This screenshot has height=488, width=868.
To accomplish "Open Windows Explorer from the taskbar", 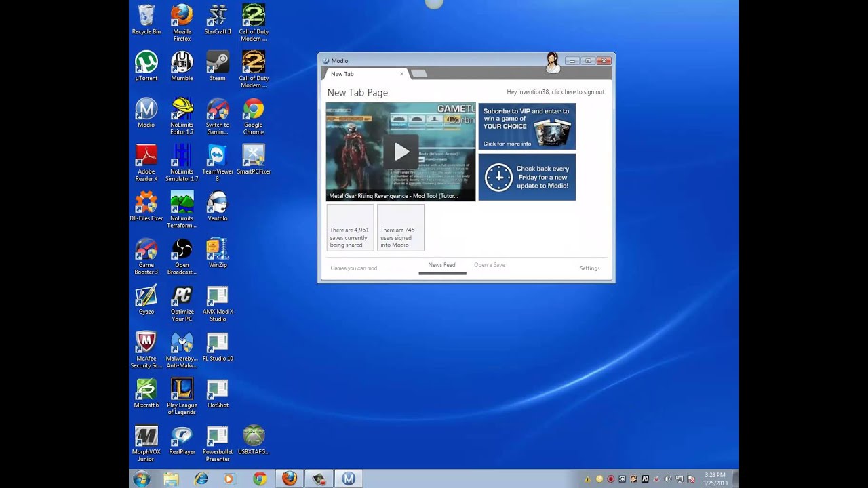I will coord(172,479).
